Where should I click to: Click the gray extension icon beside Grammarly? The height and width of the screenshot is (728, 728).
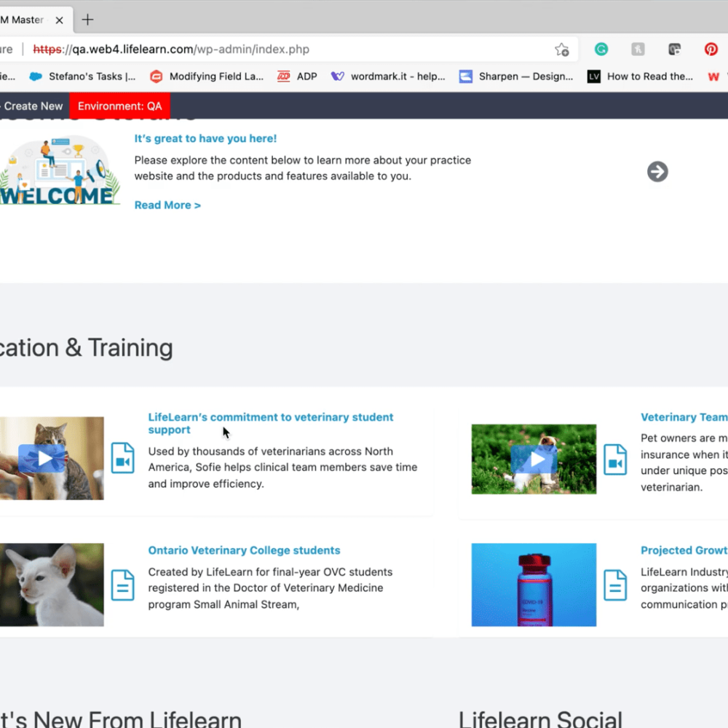[x=638, y=50]
